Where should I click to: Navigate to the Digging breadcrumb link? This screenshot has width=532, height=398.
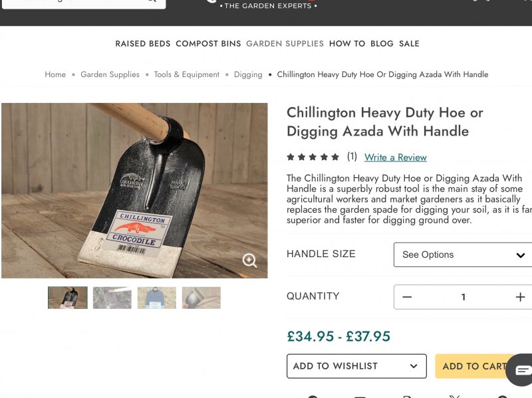tap(248, 74)
